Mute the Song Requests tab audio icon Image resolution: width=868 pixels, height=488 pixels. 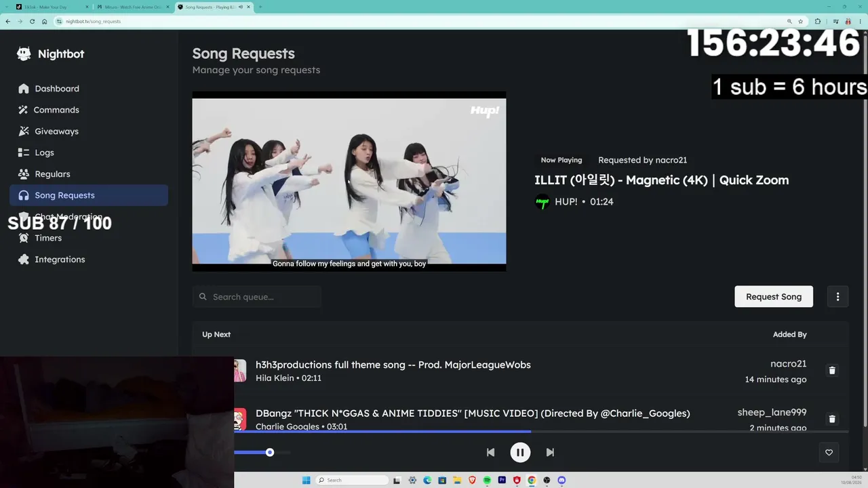point(241,7)
